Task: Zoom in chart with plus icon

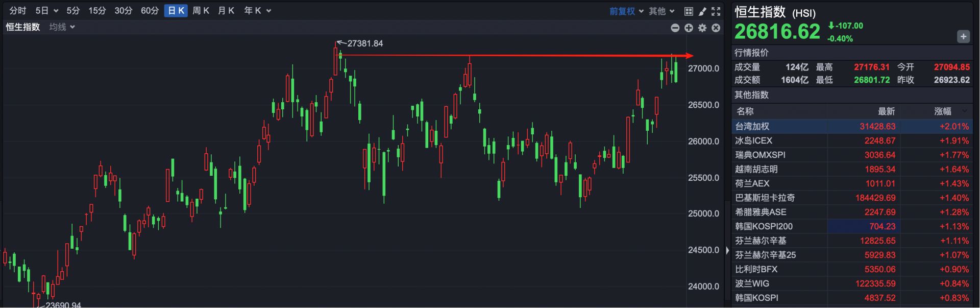Action: click(x=689, y=28)
